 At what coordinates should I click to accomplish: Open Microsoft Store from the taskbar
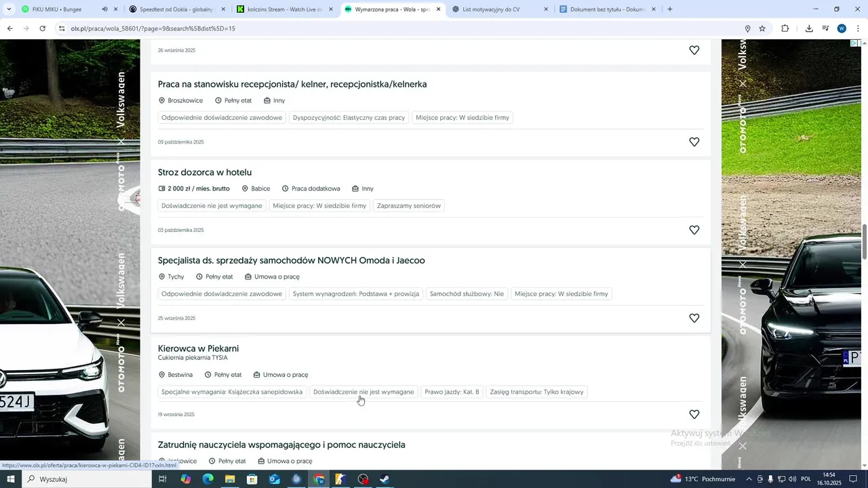(252, 479)
